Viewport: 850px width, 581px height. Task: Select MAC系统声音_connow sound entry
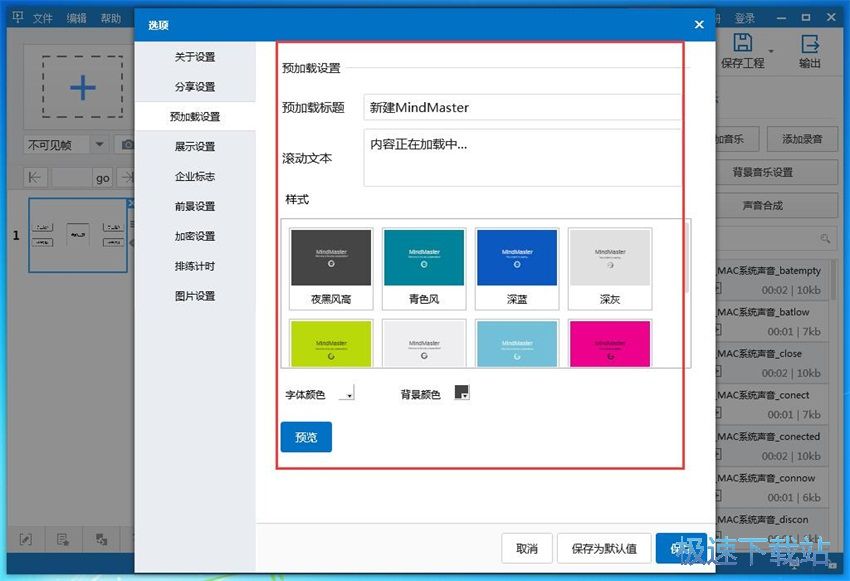(x=771, y=487)
